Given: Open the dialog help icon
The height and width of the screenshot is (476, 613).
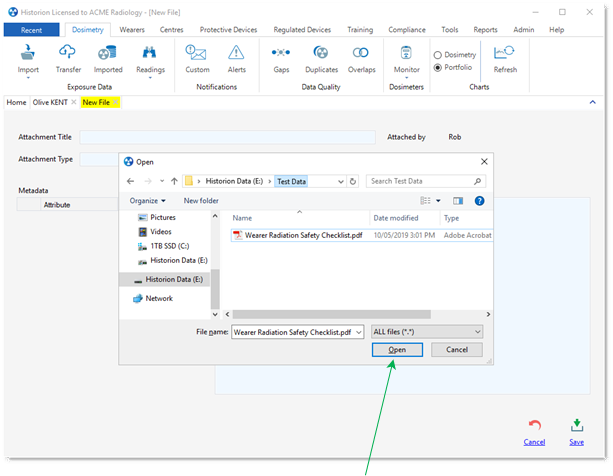Looking at the screenshot, I should click(479, 201).
